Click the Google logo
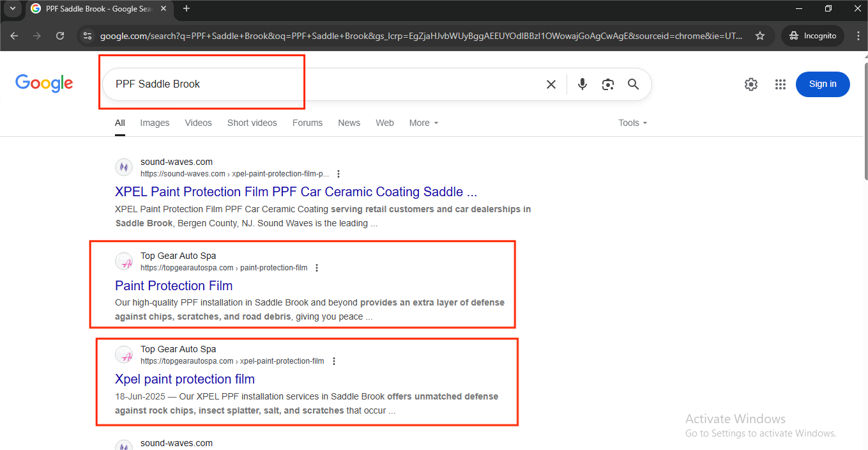The height and width of the screenshot is (450, 868). (x=44, y=84)
